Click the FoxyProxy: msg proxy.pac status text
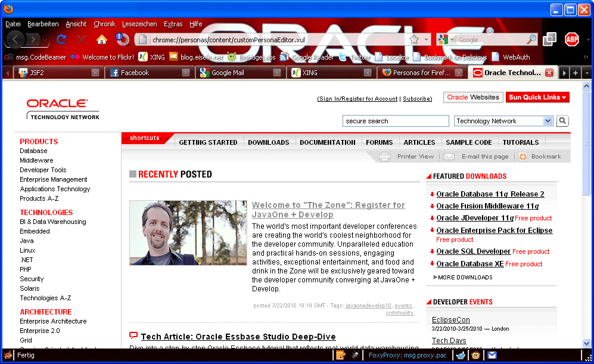 point(408,355)
